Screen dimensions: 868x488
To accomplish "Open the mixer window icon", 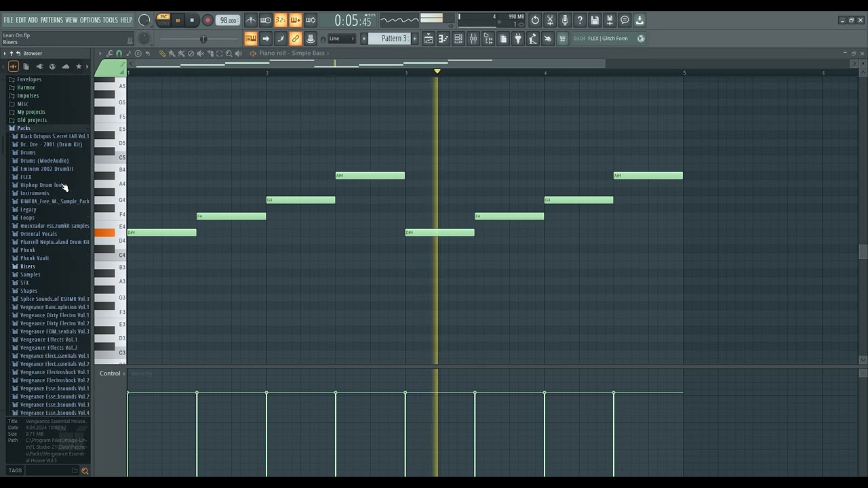I will (x=473, y=39).
